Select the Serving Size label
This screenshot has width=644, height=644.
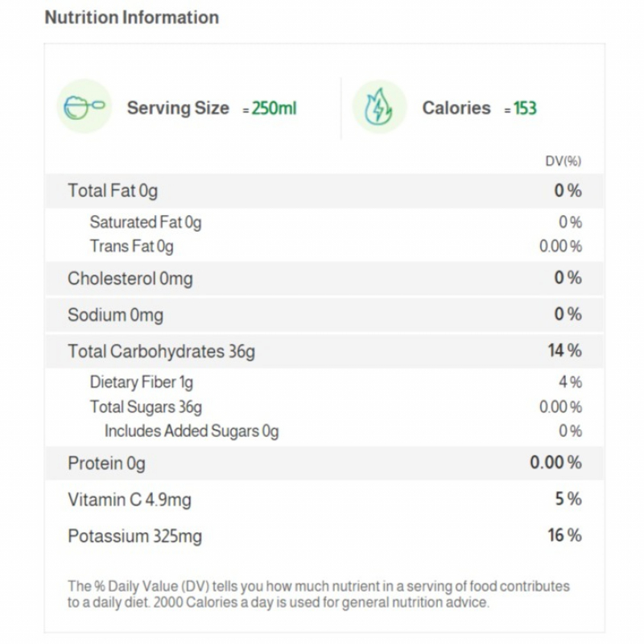tap(177, 108)
